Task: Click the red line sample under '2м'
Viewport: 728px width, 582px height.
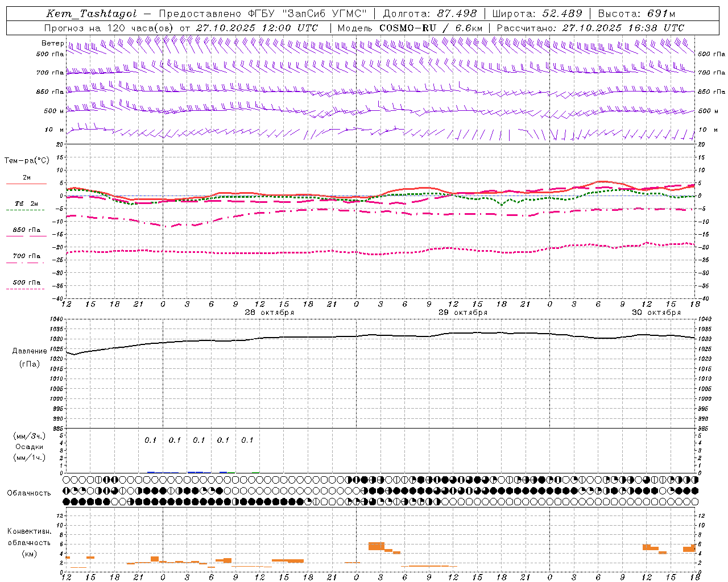Action: 26,184
